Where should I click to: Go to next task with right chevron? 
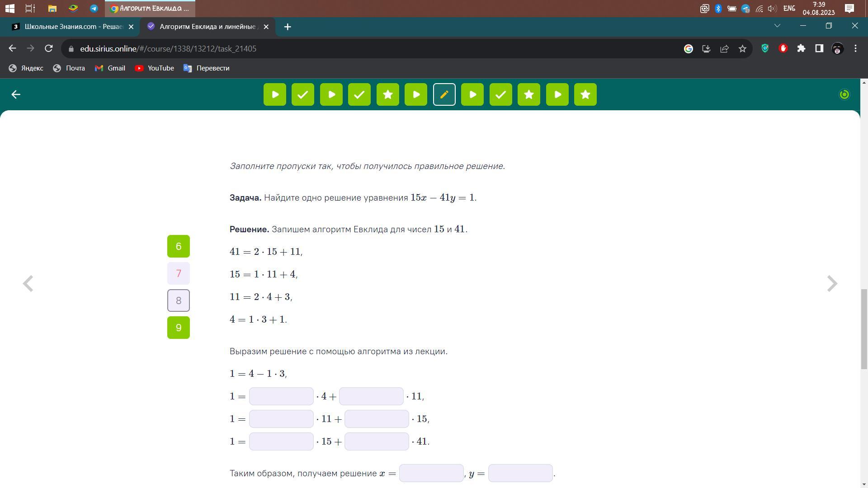tap(832, 284)
